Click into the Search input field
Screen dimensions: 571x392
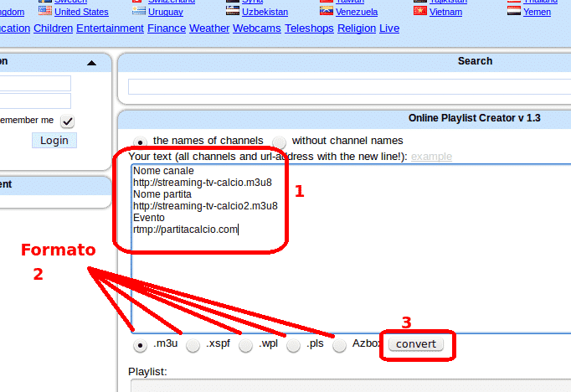(x=349, y=87)
